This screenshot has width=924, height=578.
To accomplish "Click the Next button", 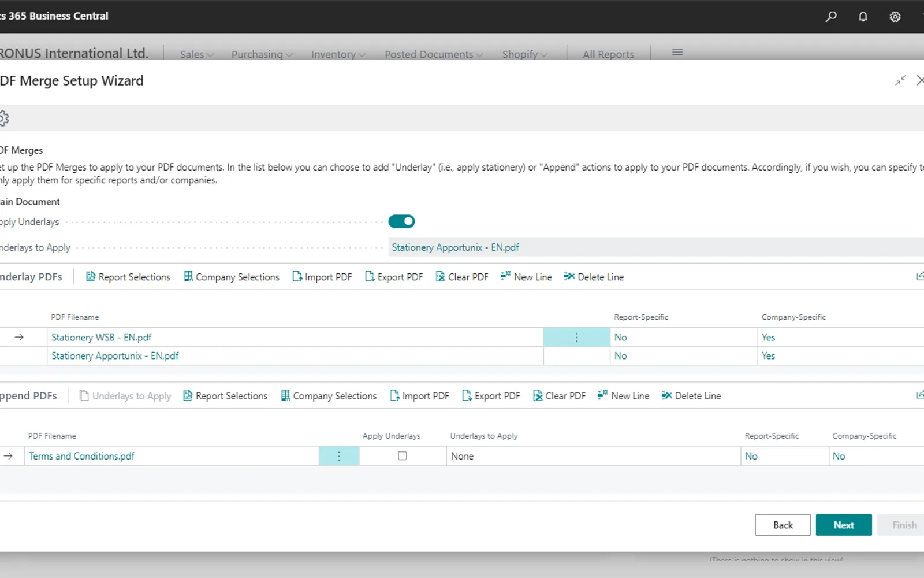I will pyautogui.click(x=844, y=525).
